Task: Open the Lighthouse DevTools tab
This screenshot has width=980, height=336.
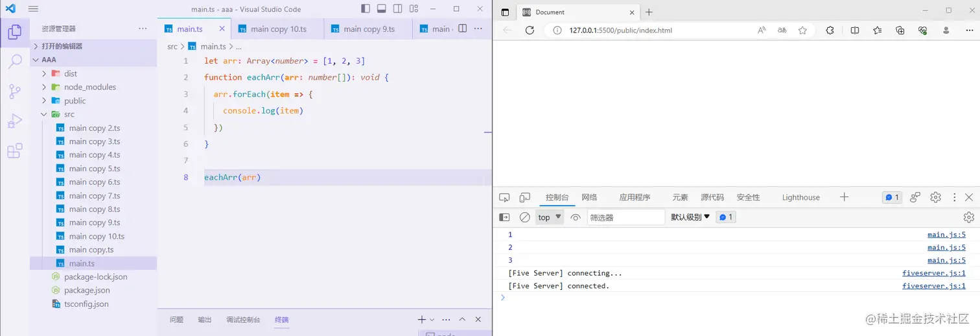Action: 800,197
